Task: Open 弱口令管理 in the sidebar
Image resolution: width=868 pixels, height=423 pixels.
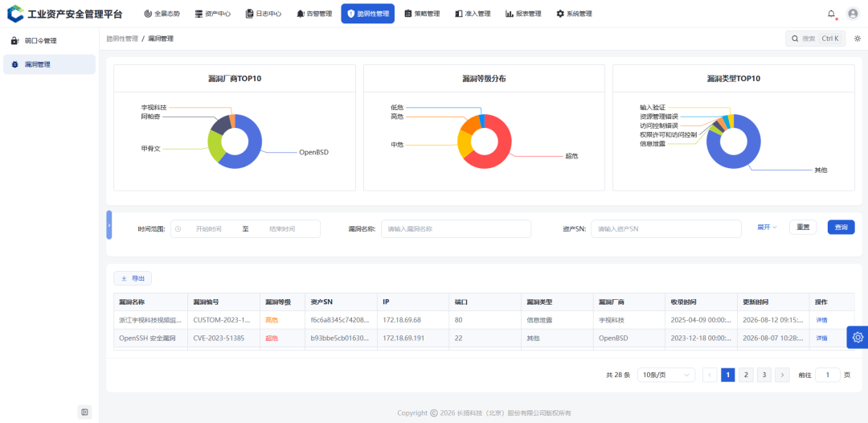Action: click(49, 41)
